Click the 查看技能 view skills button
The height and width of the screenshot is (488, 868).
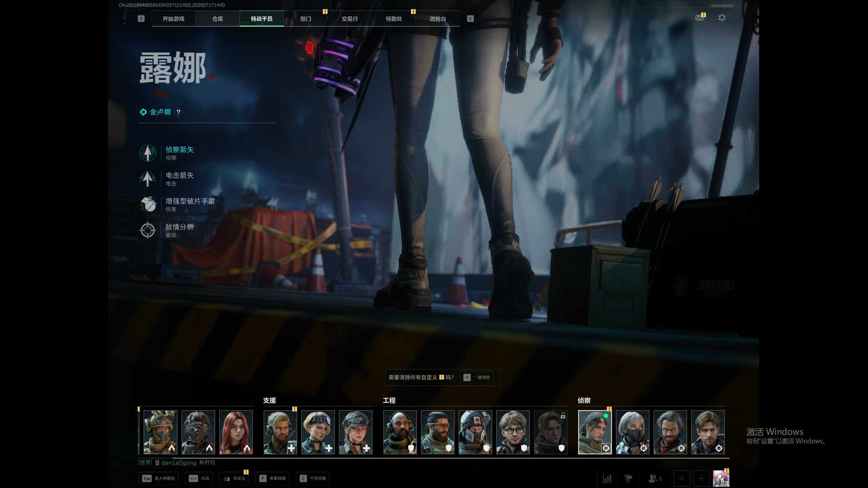(x=272, y=479)
